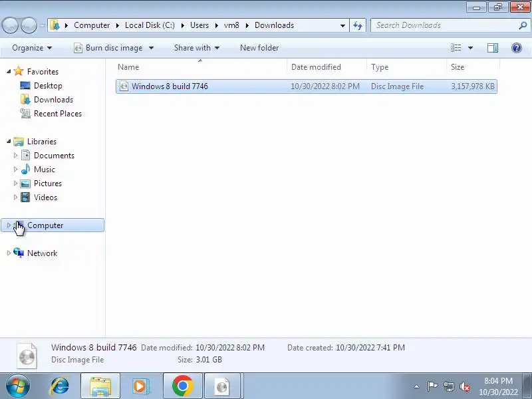532x399 pixels.
Task: Open the address bar history dropdown
Action: click(342, 25)
